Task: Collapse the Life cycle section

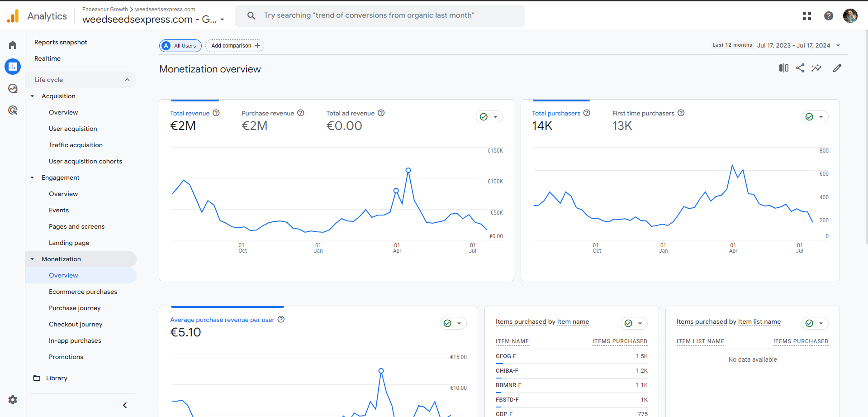Action: pyautogui.click(x=127, y=79)
